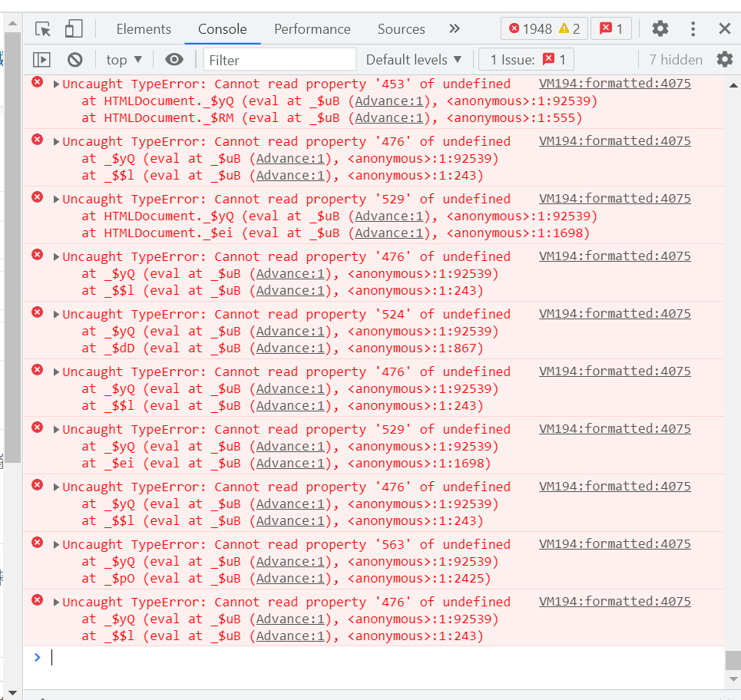The height and width of the screenshot is (700, 741).
Task: Click the console scrollbar down arrow
Action: point(733,679)
